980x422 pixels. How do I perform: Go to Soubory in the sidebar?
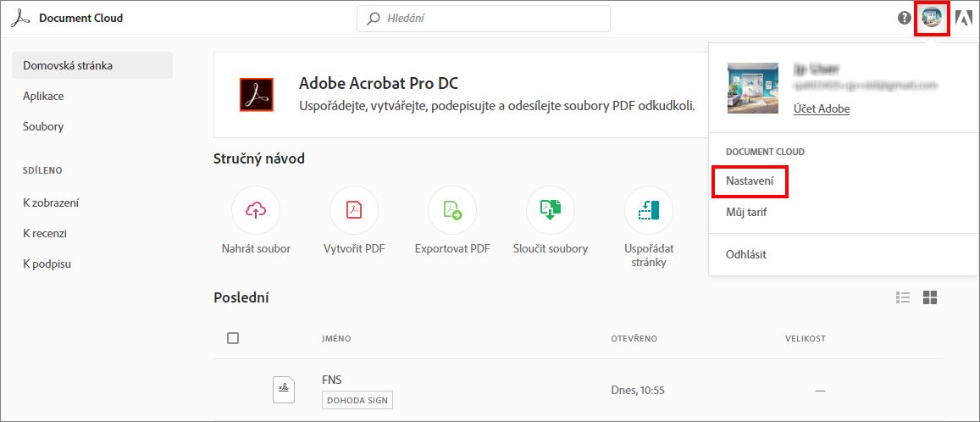43,126
